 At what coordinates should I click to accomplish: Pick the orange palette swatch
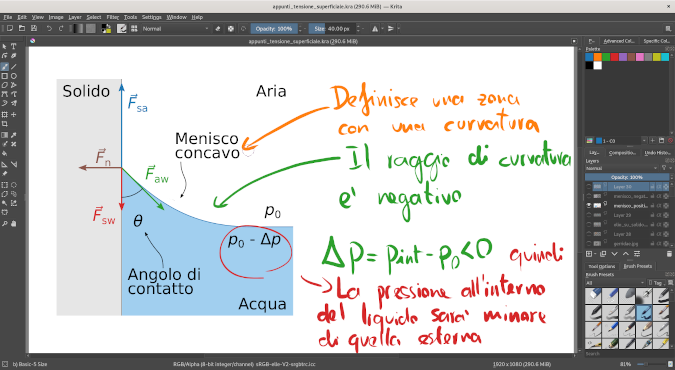pyautogui.click(x=598, y=57)
